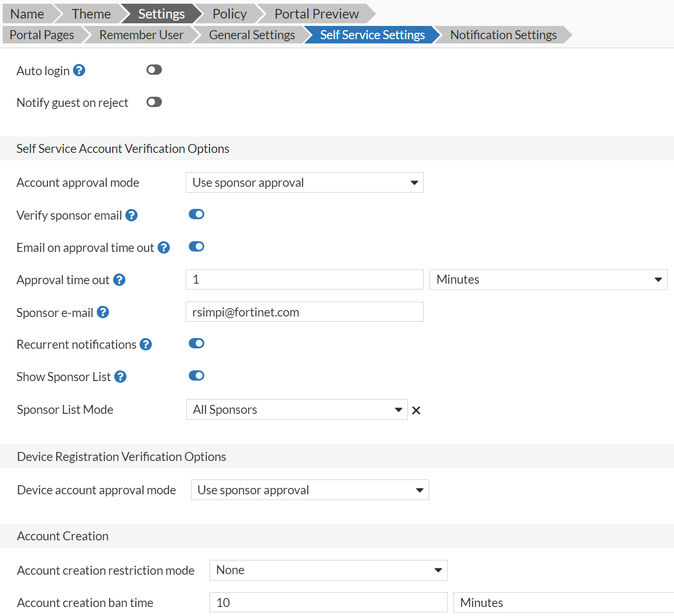Turn on Notify guest on reject

click(154, 102)
